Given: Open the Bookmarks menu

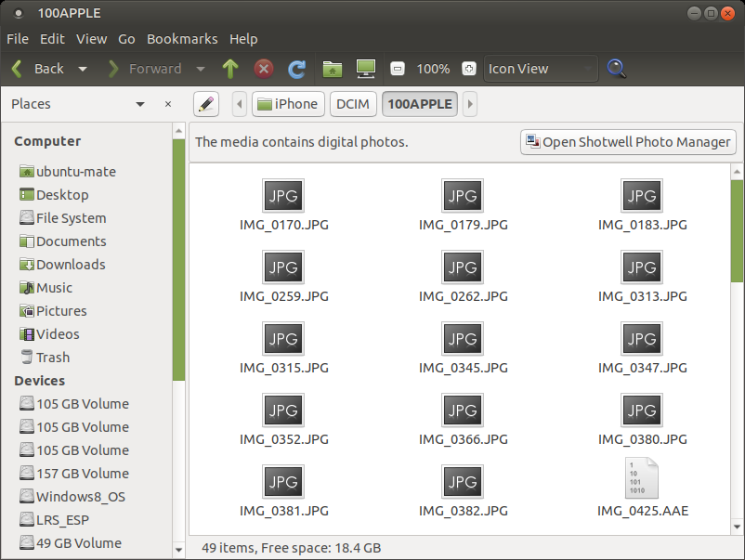Looking at the screenshot, I should [182, 39].
